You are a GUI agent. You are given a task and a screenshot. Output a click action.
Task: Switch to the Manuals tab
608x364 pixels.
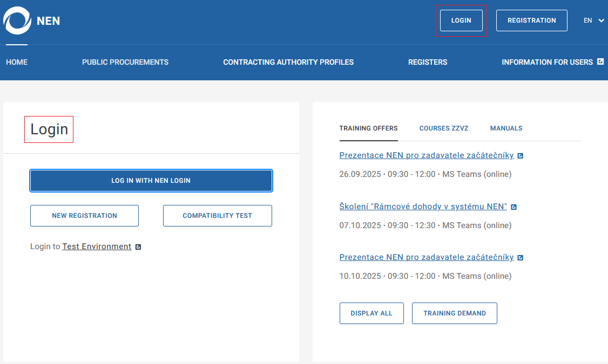pyautogui.click(x=506, y=128)
